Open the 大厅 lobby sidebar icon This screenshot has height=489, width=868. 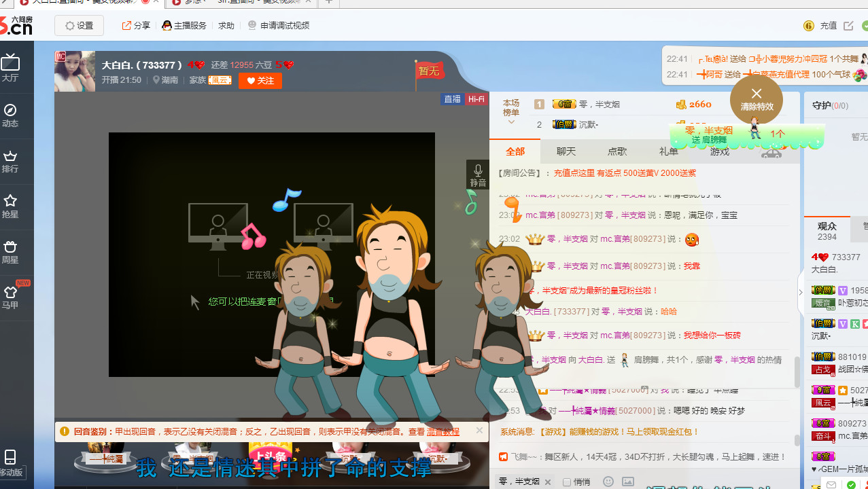click(x=10, y=68)
